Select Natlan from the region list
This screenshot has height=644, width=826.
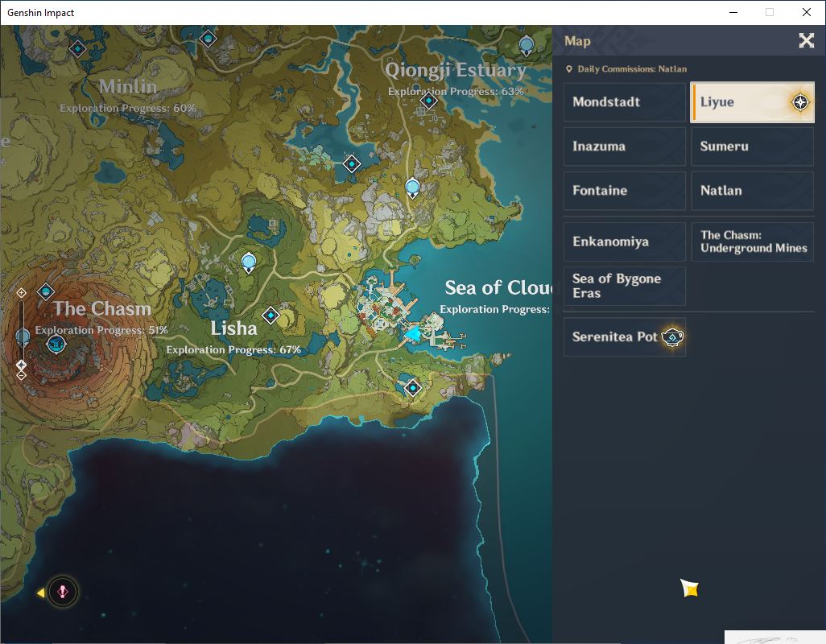(x=752, y=191)
